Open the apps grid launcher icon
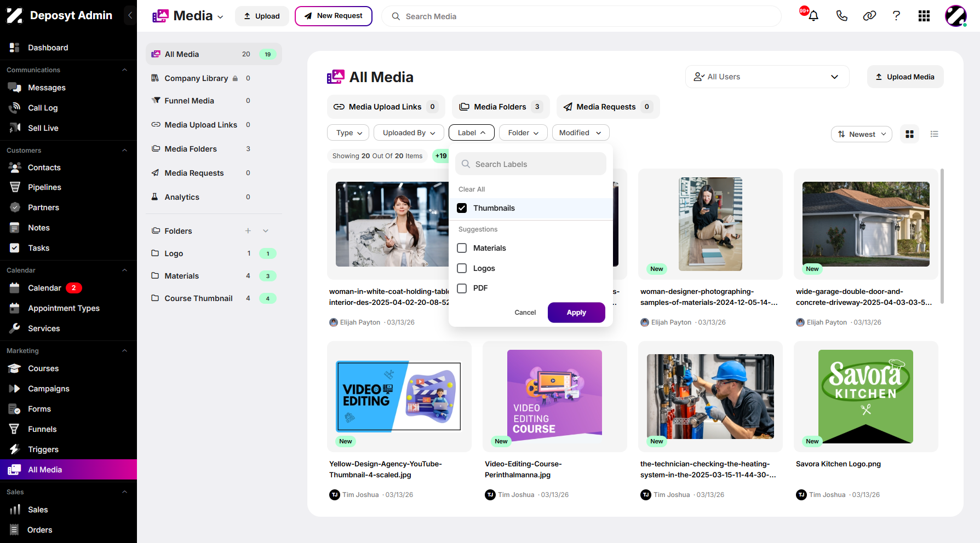Screen dimensions: 980x543 pos(924,16)
